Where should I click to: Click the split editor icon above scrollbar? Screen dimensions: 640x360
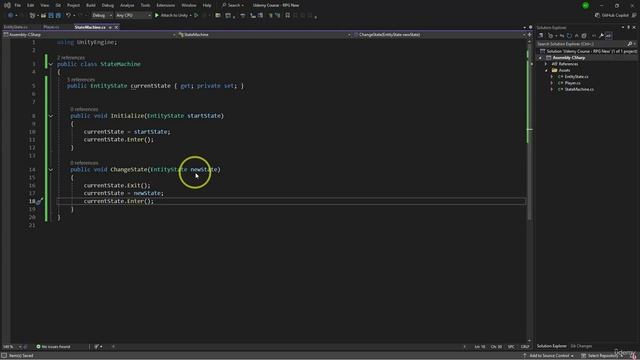530,35
